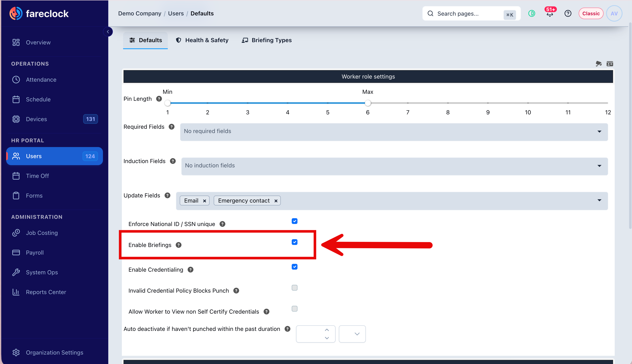The height and width of the screenshot is (364, 632).
Task: Enable Invalid Credential Policy Blocks Punch
Action: click(294, 288)
